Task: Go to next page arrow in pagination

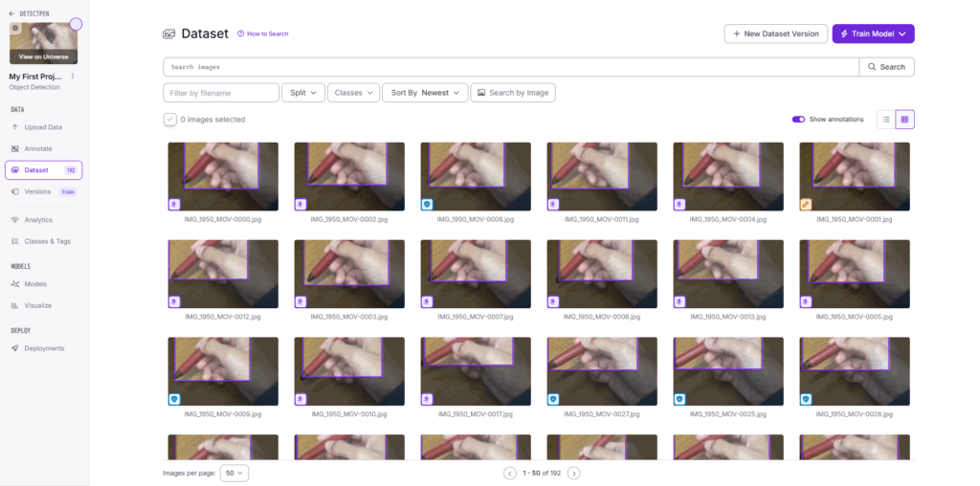Action: tap(573, 473)
